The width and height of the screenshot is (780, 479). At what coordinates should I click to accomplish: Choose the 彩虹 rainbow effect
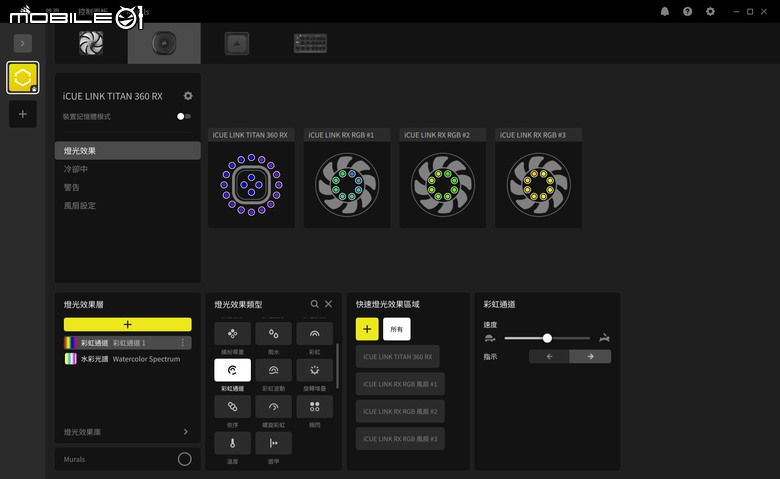[x=314, y=334]
